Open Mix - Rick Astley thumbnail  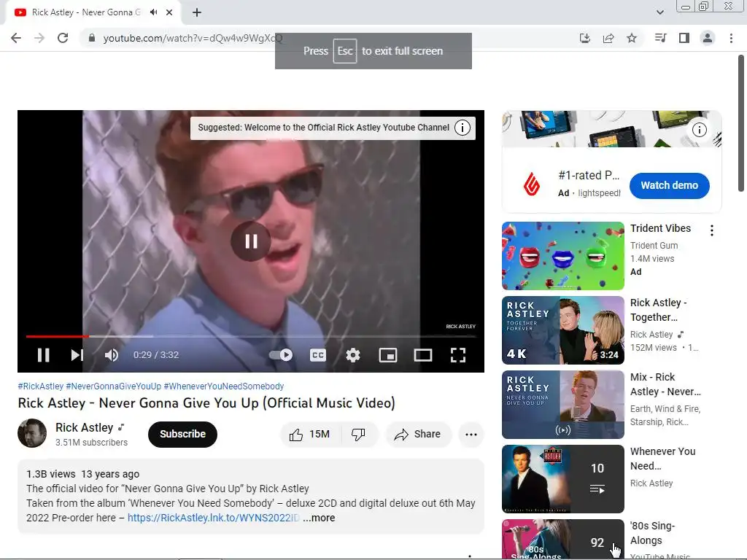[x=562, y=405]
